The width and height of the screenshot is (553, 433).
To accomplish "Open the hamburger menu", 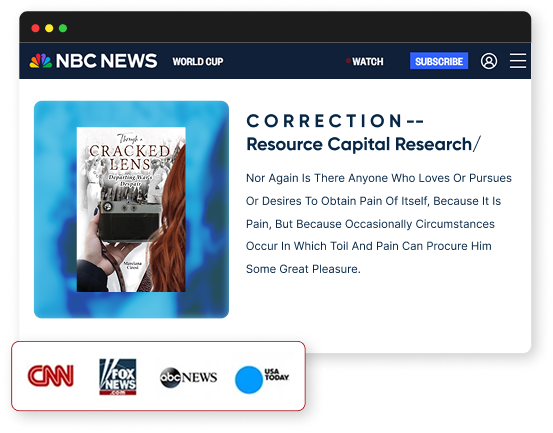I will 518,61.
